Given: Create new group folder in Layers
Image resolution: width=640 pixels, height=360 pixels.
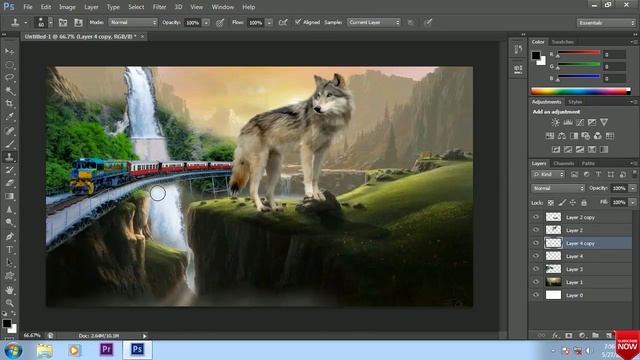Looking at the screenshot, I should 596,336.
